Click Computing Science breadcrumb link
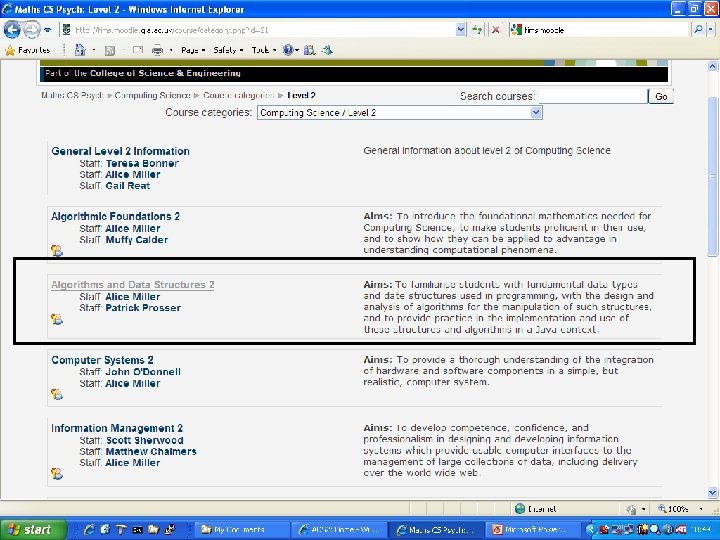Viewport: 720px width, 540px height. pos(152,96)
